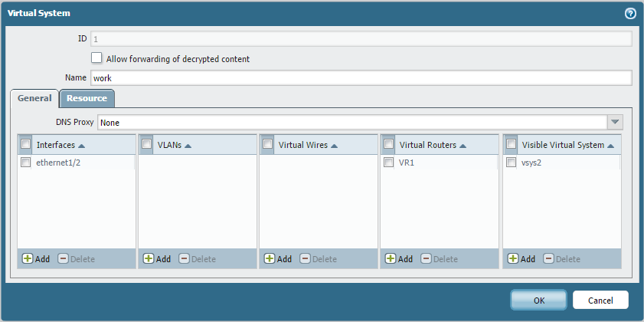Click the Delete icon under Interfaces
Viewport: 644px width, 322px height.
tap(64, 259)
